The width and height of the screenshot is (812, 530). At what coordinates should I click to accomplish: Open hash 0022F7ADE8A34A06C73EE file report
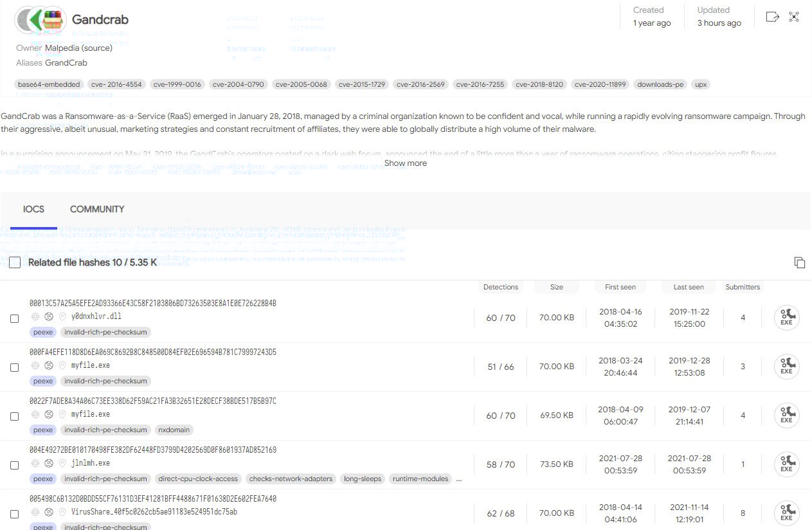click(153, 401)
